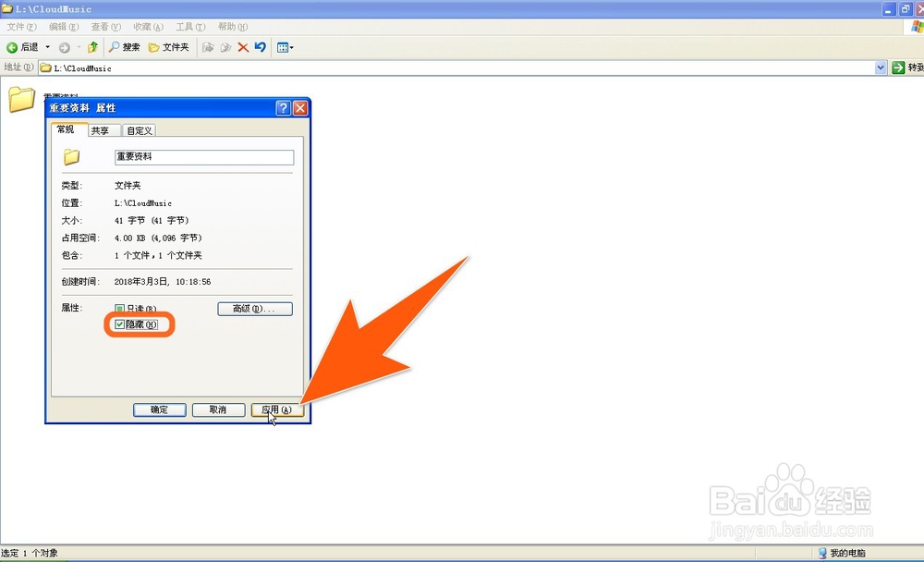
Task: Click the 1 个文件，1 个文件夹 contains text
Action: [x=158, y=255]
